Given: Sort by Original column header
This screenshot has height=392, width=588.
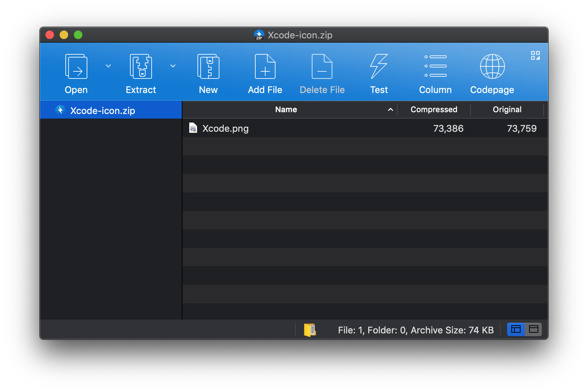Looking at the screenshot, I should pyautogui.click(x=507, y=109).
